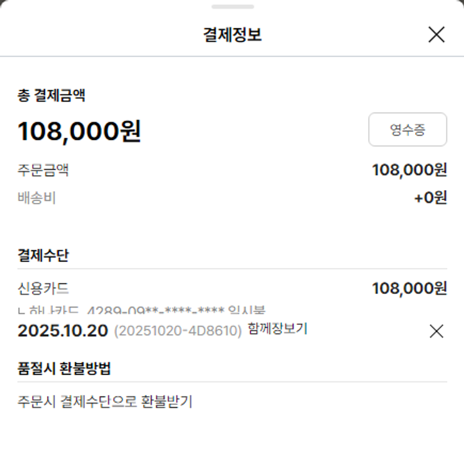Select the large 108,000원 total amount

79,131
